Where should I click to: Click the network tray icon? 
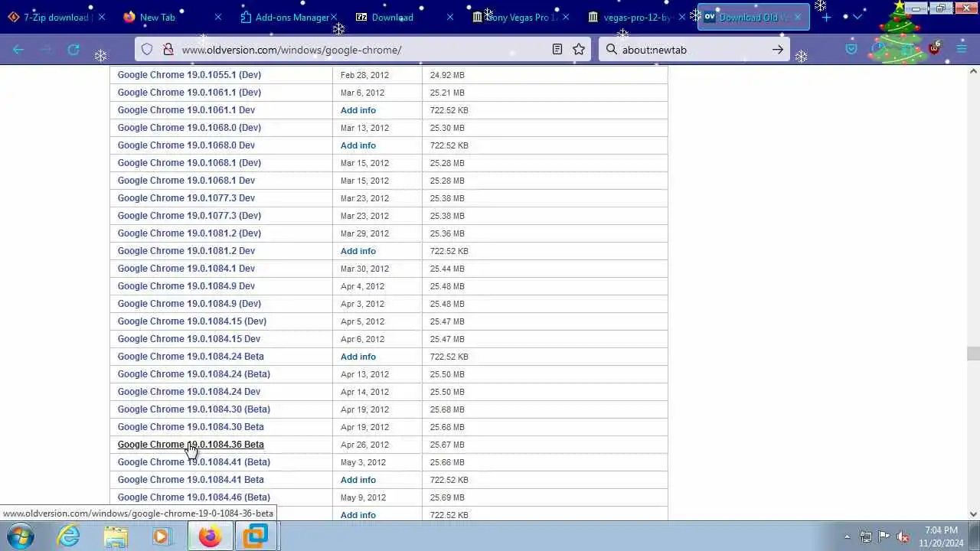pyautogui.click(x=866, y=536)
